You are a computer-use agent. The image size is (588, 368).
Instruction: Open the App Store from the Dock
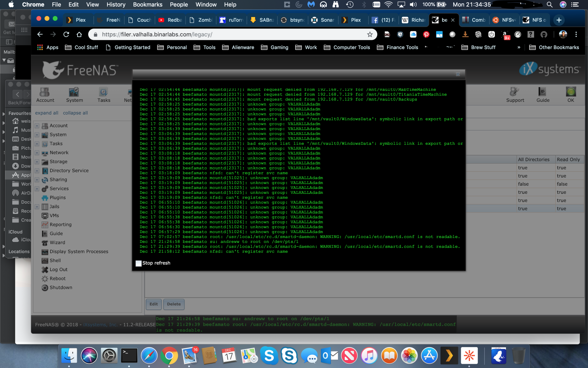(x=429, y=356)
